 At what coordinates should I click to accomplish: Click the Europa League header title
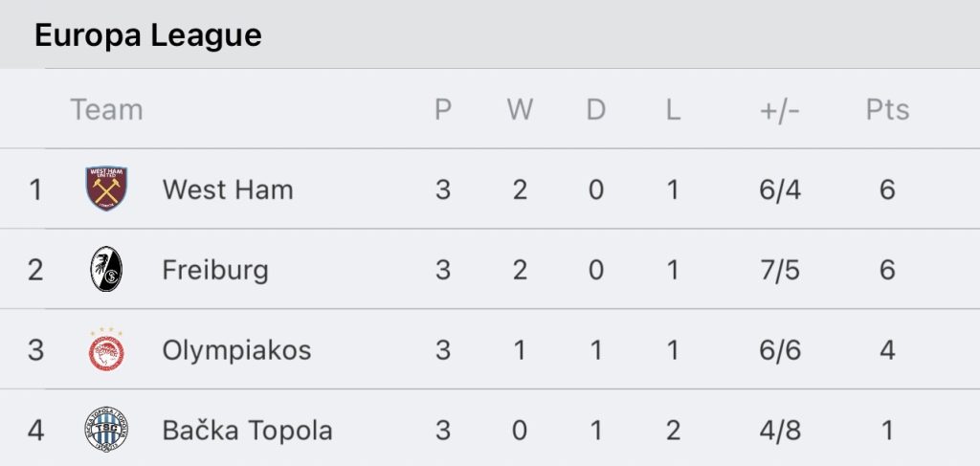148,35
